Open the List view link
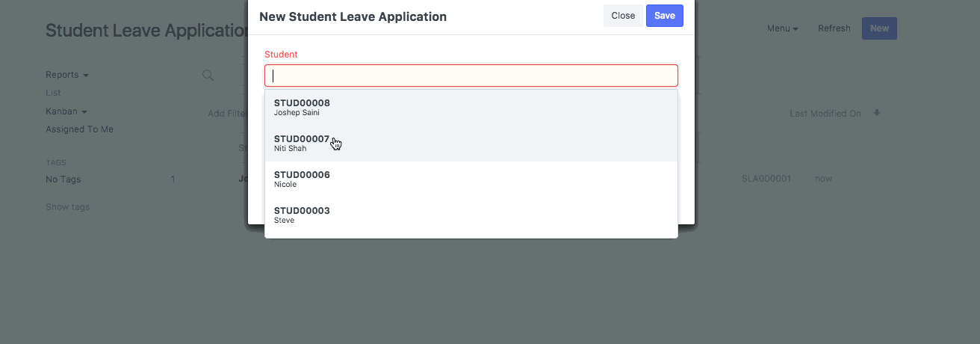This screenshot has height=344, width=980. [53, 93]
